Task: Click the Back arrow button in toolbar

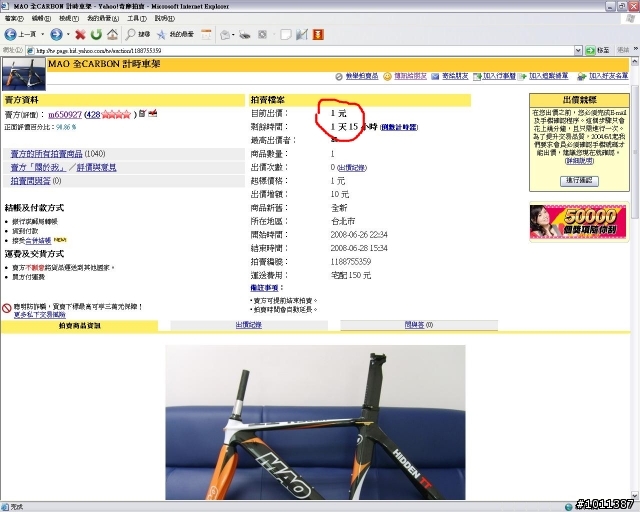Action: [x=11, y=35]
